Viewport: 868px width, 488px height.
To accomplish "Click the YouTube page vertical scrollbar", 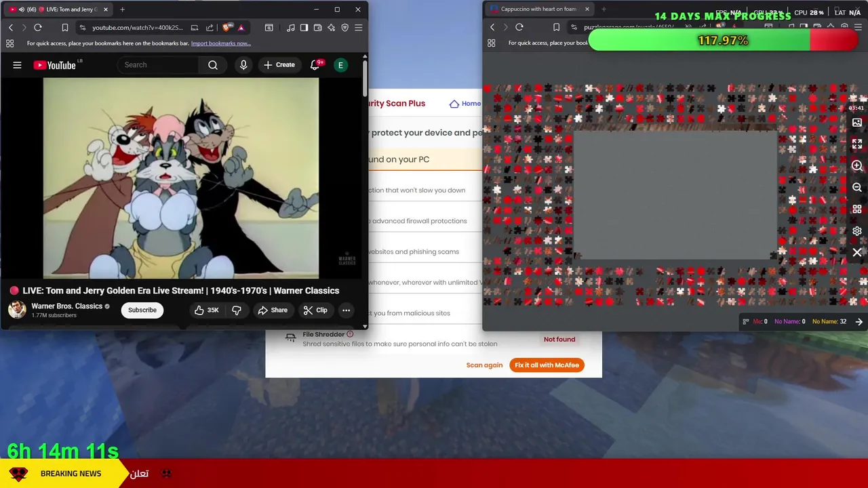I will 365,80.
